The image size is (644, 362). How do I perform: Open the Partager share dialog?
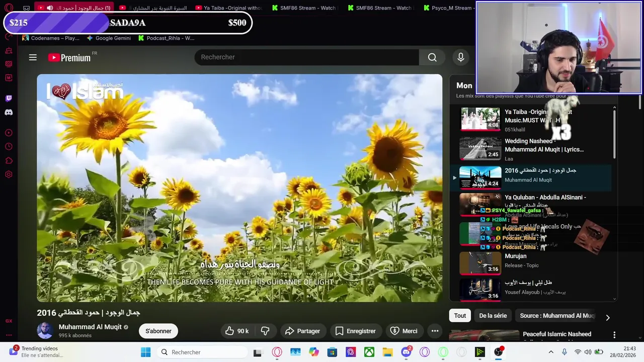302,331
